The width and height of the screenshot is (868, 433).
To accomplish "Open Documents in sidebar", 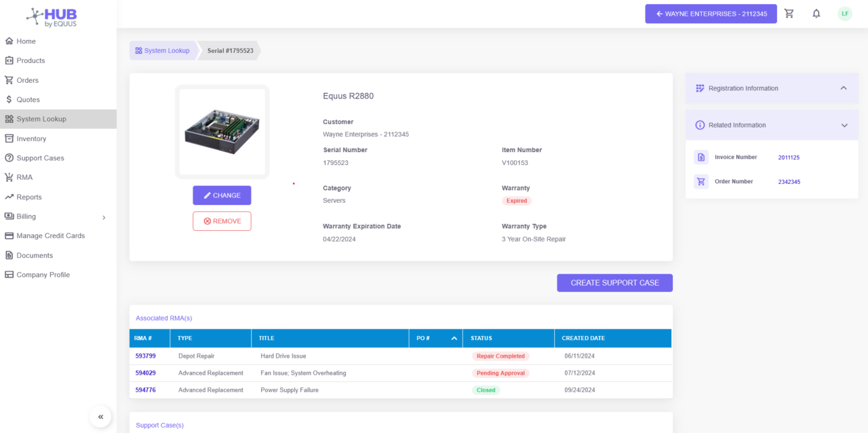I will pyautogui.click(x=58, y=255).
